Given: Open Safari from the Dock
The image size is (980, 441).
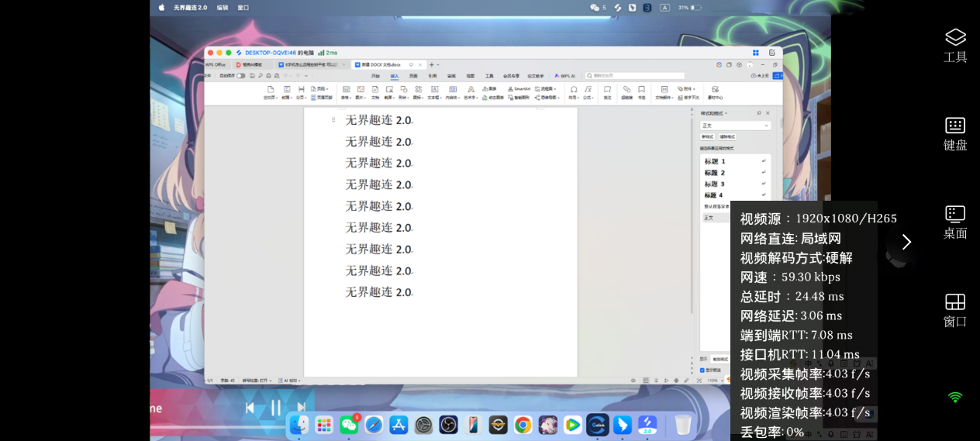Looking at the screenshot, I should click(374, 425).
